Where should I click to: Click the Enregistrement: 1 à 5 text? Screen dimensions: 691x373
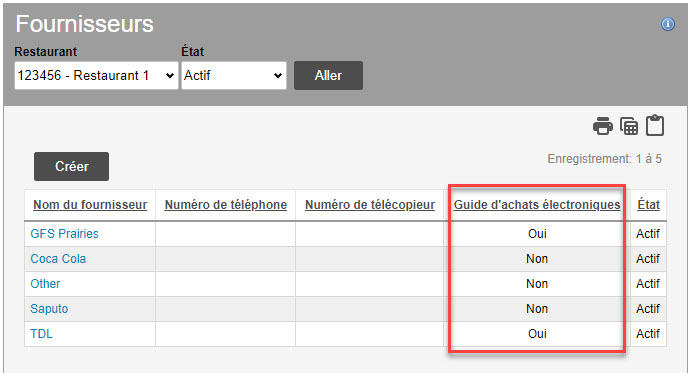(605, 159)
